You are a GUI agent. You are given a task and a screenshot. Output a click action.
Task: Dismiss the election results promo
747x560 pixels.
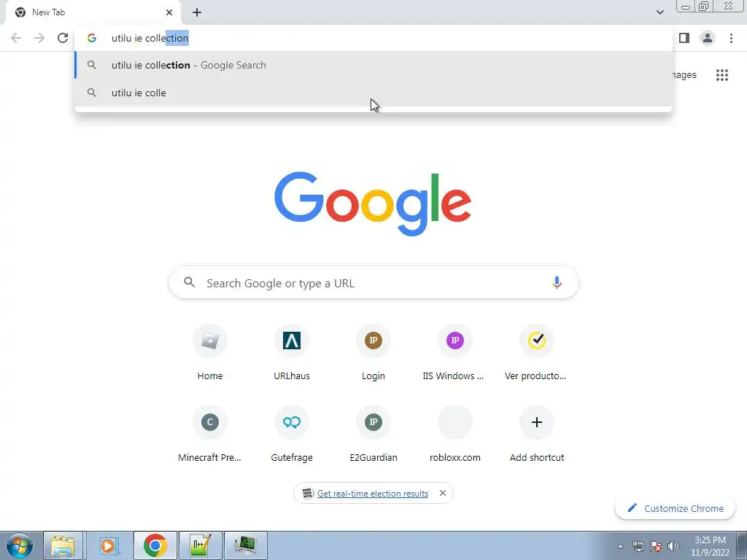click(443, 493)
